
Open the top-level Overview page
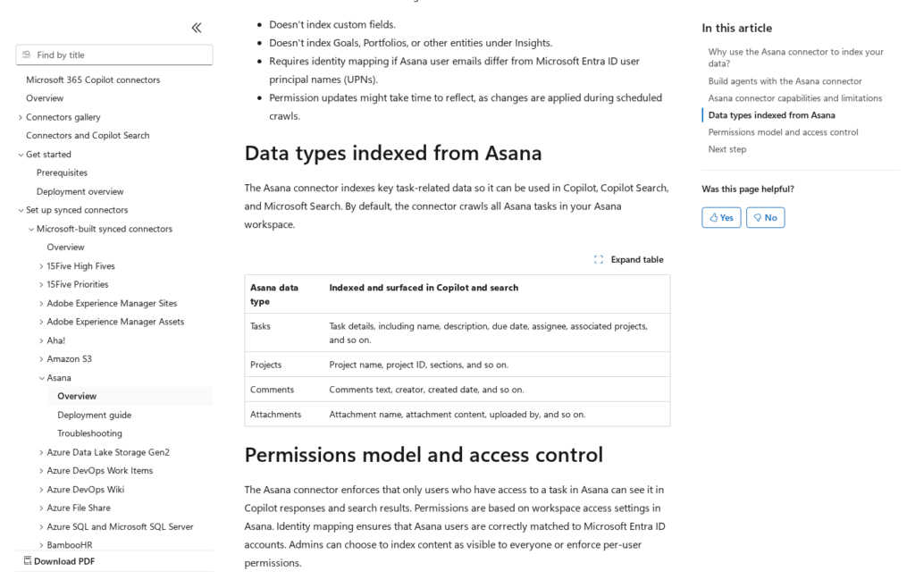[45, 98]
